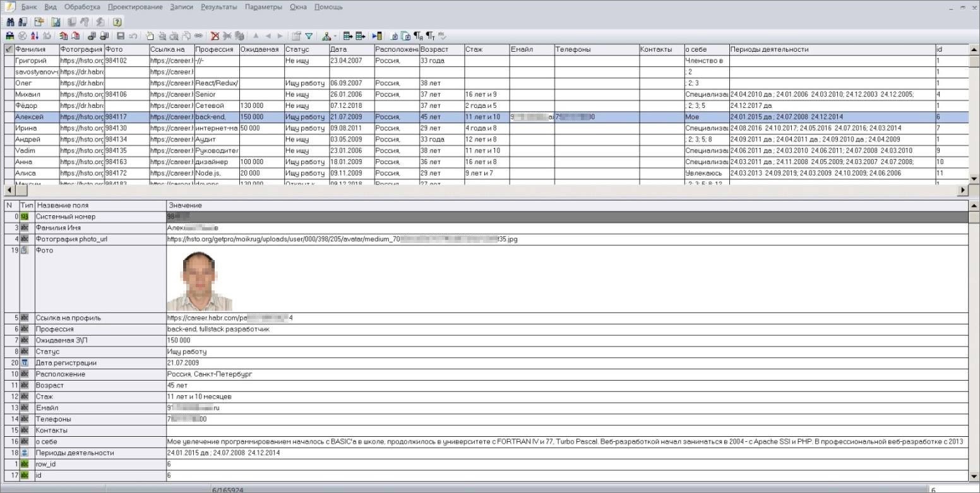Open the help question mark icon
The width and height of the screenshot is (980, 493).
pos(117,21)
